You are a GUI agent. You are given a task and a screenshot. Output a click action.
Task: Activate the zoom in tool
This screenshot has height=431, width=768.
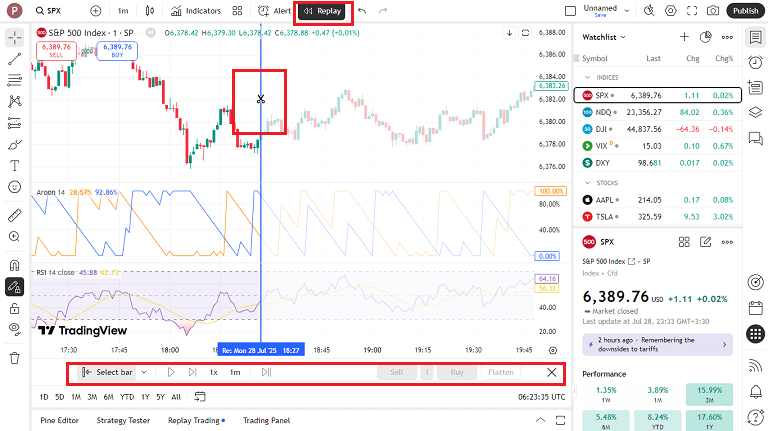coord(15,237)
